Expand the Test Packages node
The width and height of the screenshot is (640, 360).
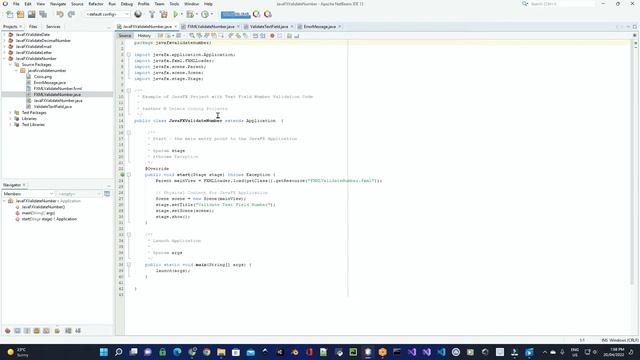11,113
